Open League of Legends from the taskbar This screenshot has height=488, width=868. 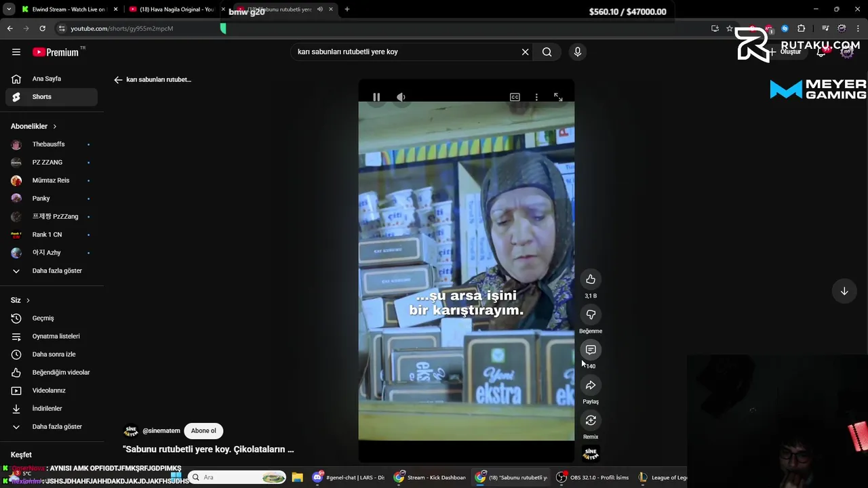coord(662,477)
